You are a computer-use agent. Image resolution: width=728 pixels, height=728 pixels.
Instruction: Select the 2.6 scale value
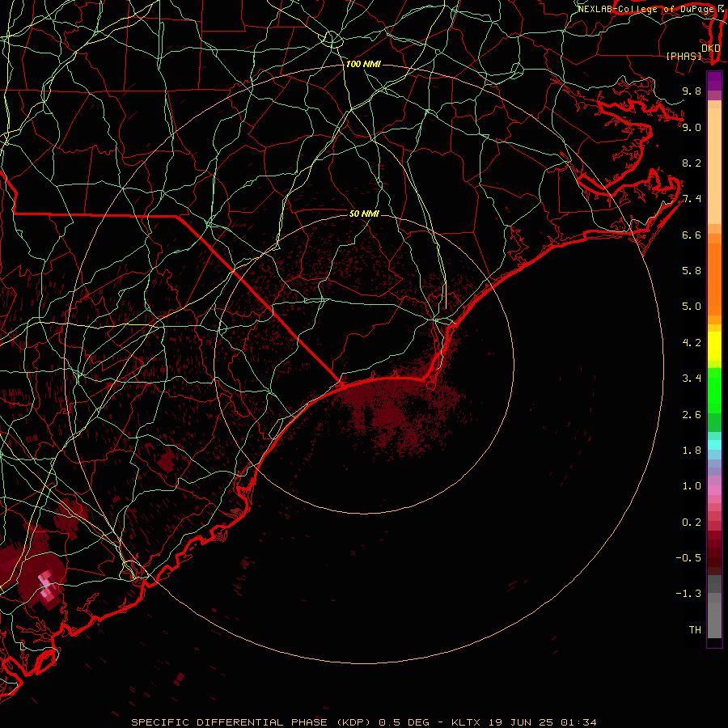coord(692,415)
